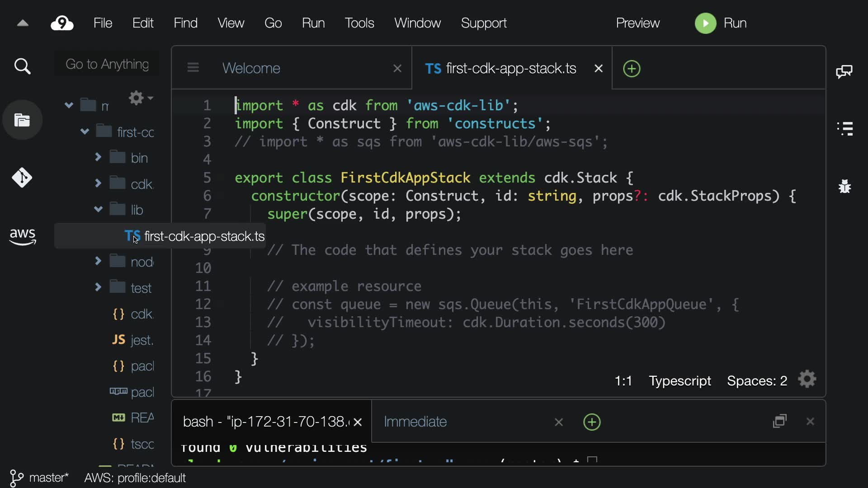
Task: Open the sidebar search magnifier
Action: click(x=22, y=66)
